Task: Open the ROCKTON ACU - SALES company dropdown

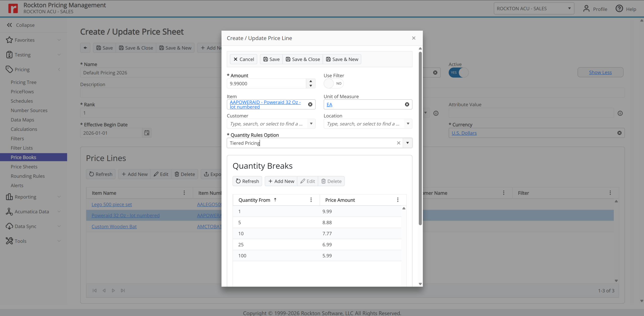Action: tap(534, 9)
